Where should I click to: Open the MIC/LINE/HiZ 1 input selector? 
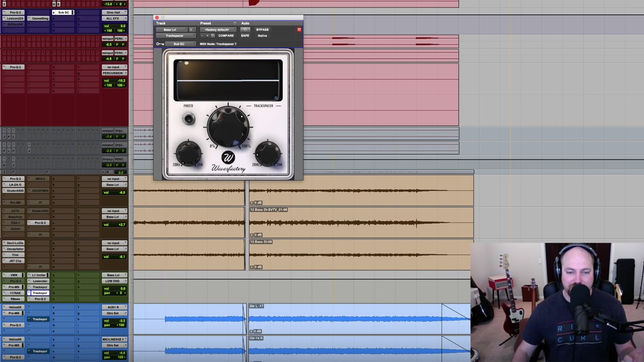(114, 339)
